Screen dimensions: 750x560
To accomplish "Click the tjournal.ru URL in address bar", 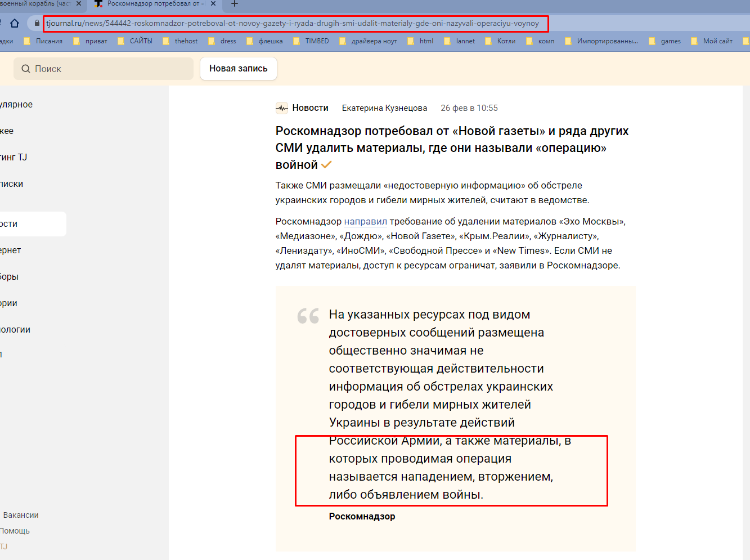I will [x=293, y=23].
